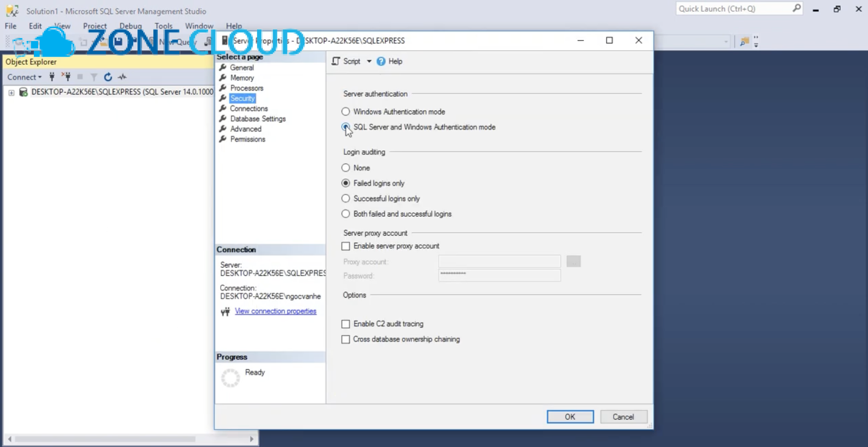
Task: Click the wrench icon beside Permissions page
Action: (223, 139)
